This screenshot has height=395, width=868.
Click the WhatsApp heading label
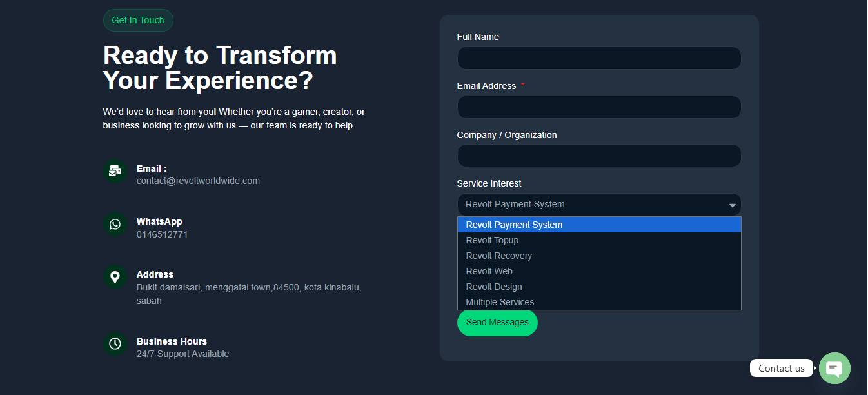pos(159,221)
